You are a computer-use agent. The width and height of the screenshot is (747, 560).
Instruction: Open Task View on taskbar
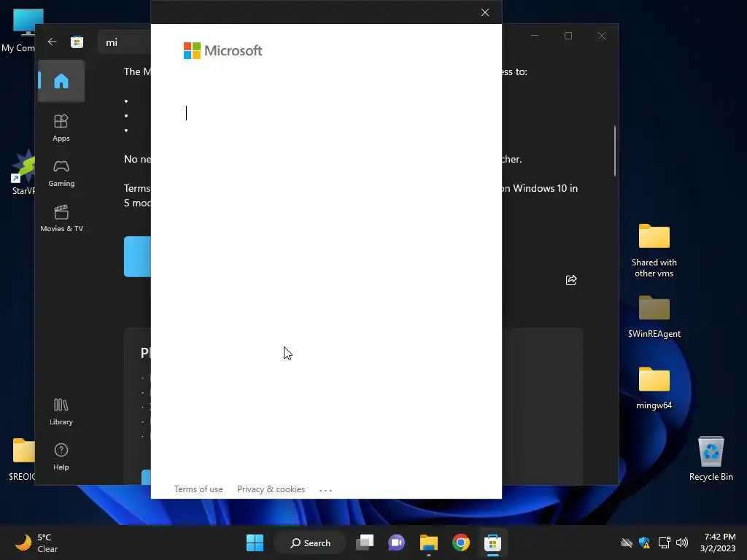tap(365, 542)
